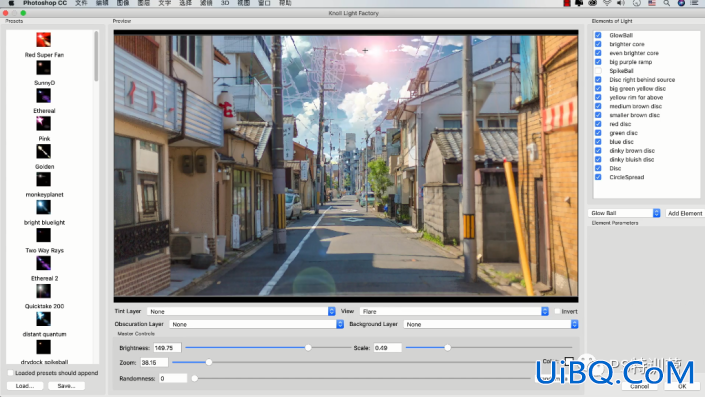Select the Ethereal 2 preset thumbnail
This screenshot has height=397, width=705.
(x=44, y=263)
